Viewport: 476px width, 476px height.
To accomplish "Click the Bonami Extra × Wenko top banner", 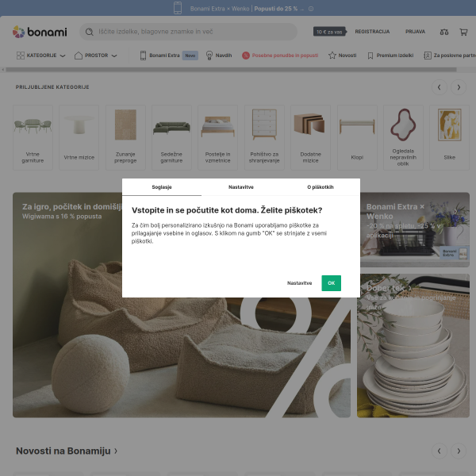I will [244, 9].
